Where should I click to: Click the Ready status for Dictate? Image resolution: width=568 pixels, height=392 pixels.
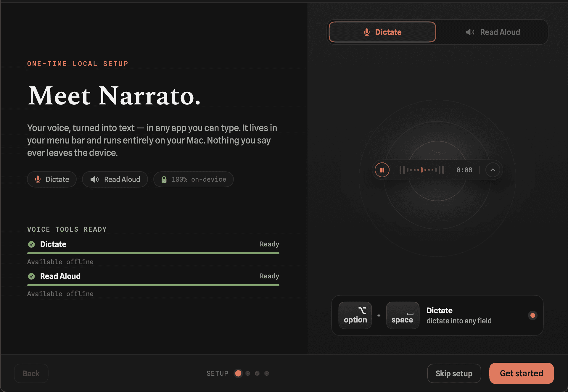[x=269, y=244]
